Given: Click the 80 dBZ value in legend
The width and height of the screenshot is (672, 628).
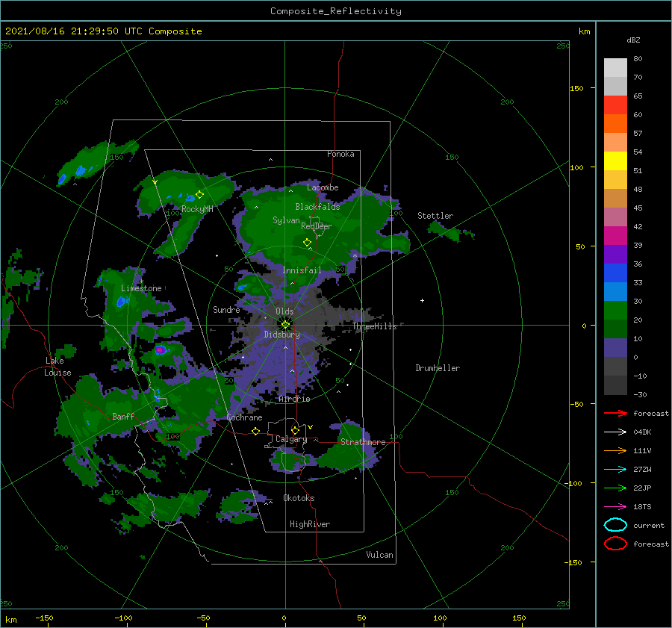Looking at the screenshot, I should pyautogui.click(x=638, y=59).
